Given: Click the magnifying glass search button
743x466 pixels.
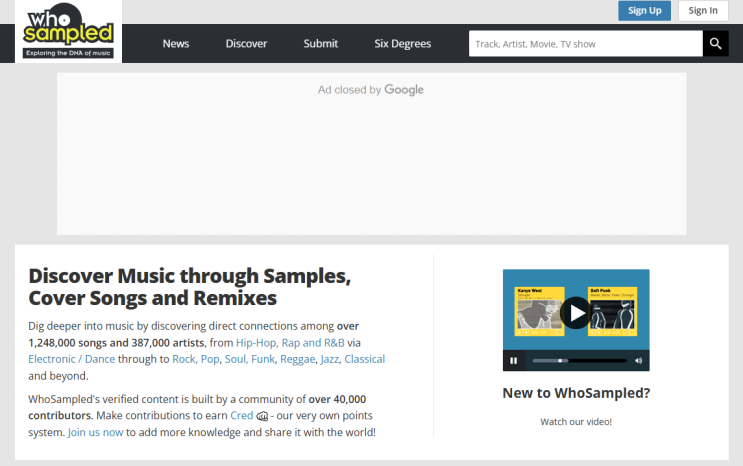Looking at the screenshot, I should pos(716,44).
